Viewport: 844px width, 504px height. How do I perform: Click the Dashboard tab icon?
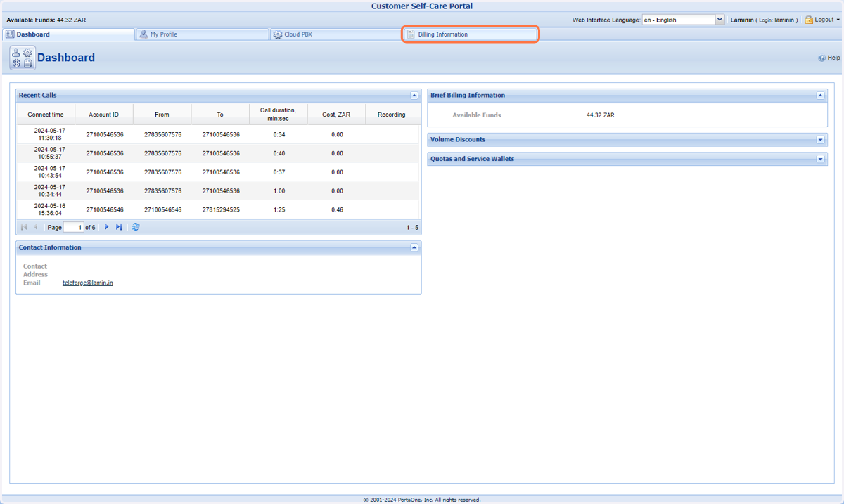pyautogui.click(x=10, y=34)
